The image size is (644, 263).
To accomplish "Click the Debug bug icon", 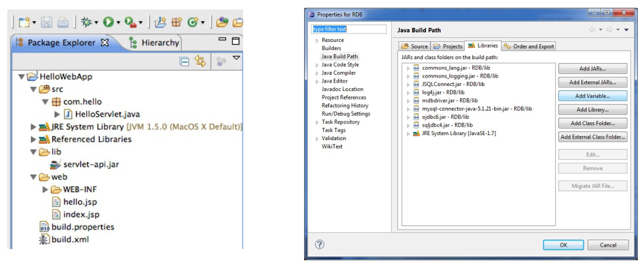I will point(87,22).
